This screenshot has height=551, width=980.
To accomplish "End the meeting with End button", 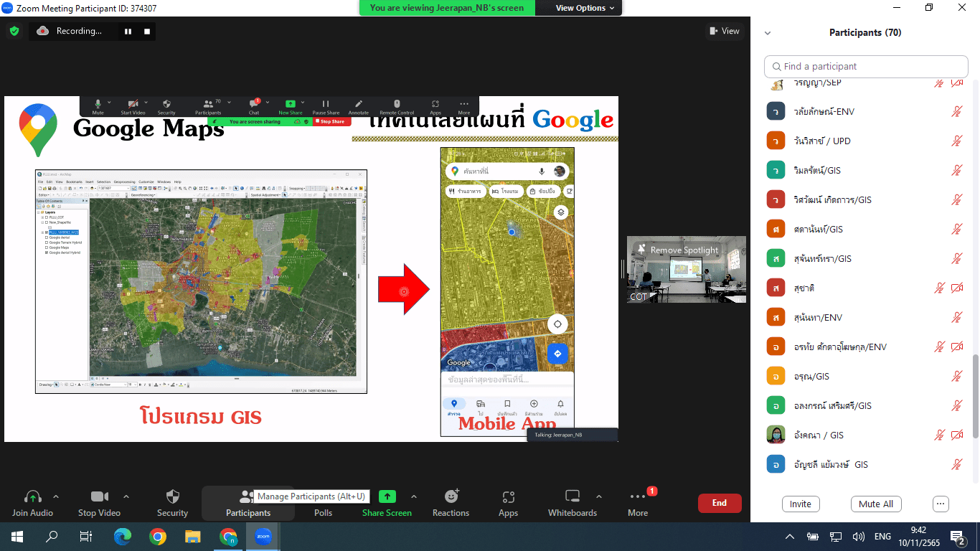I will point(719,503).
